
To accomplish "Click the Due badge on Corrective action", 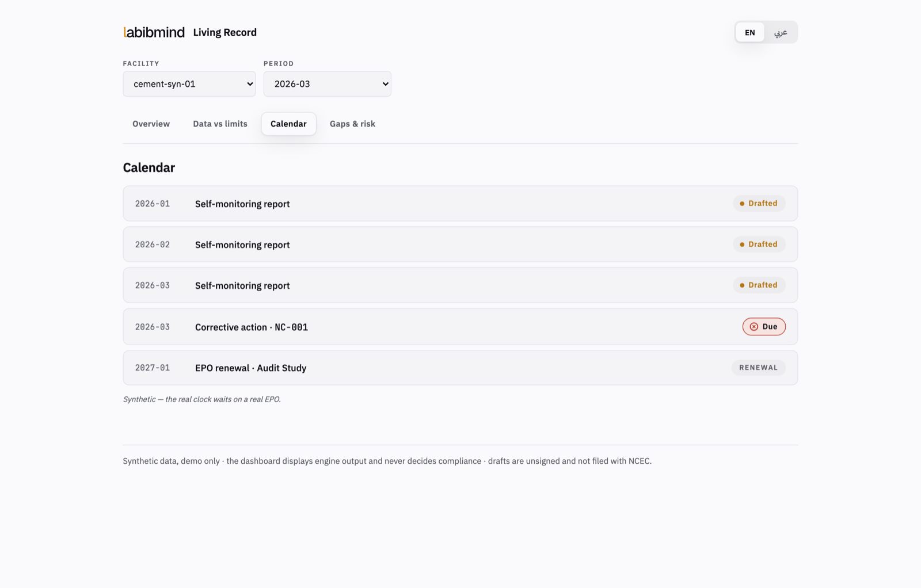I will tap(764, 326).
